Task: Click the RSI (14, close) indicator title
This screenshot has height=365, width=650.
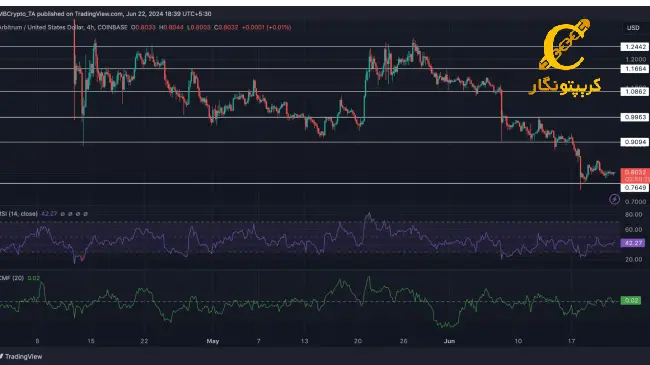Action: pos(19,214)
